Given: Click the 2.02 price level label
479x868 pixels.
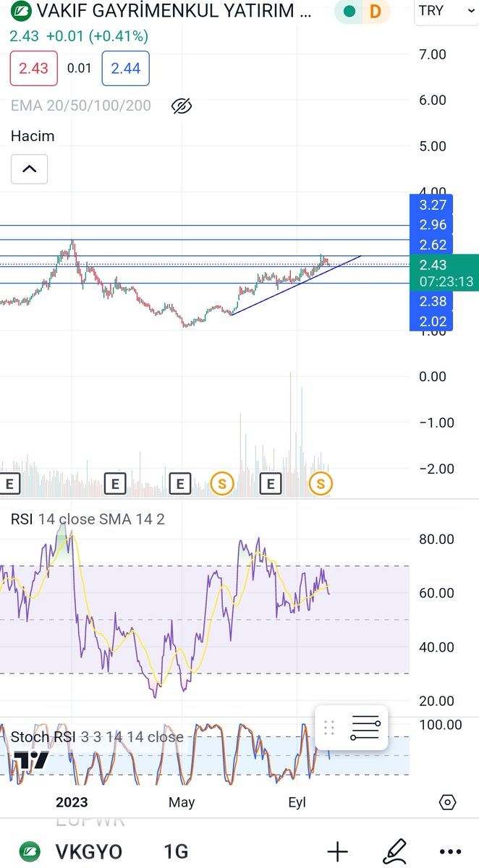Looking at the screenshot, I should pos(433,321).
